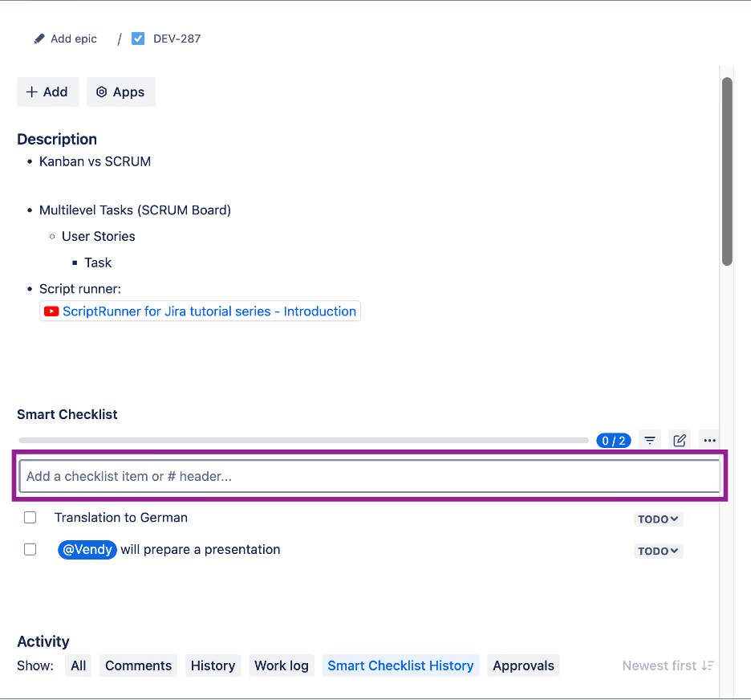Click the filter icon in Smart Checklist toolbar
The width and height of the screenshot is (751, 700).
pos(649,440)
